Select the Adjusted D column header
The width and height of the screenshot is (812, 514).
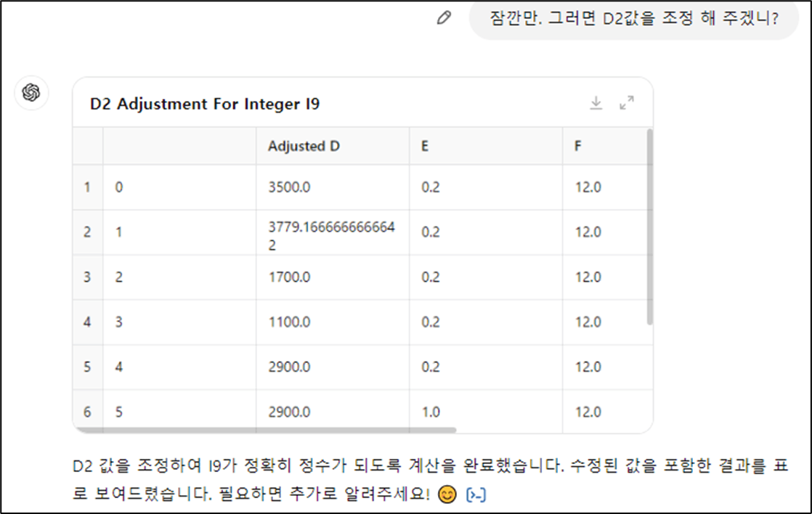point(304,146)
